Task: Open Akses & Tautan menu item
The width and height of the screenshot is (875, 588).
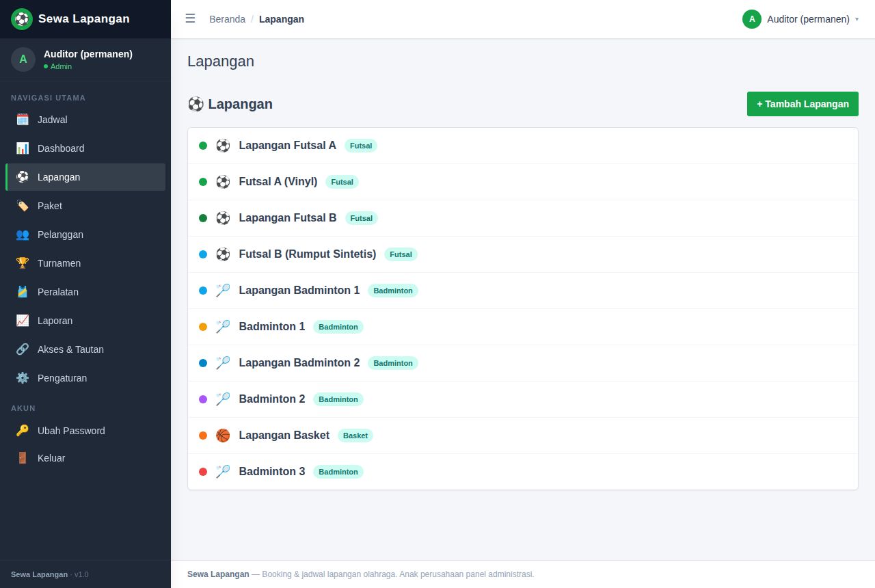Action: click(85, 349)
